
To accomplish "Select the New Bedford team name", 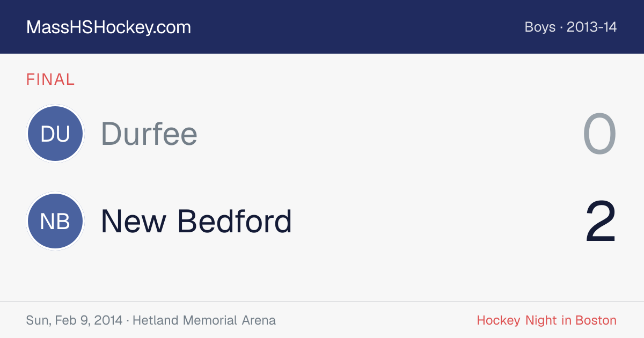I will 196,222.
